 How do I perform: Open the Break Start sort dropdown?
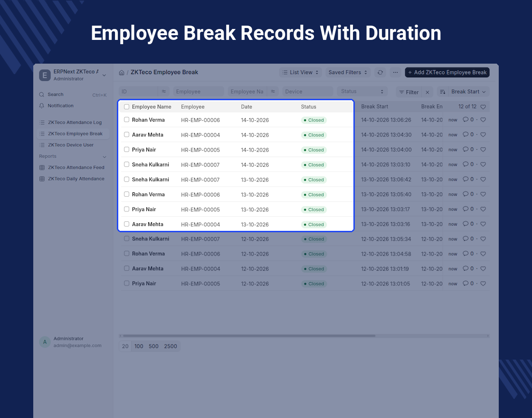click(x=468, y=92)
